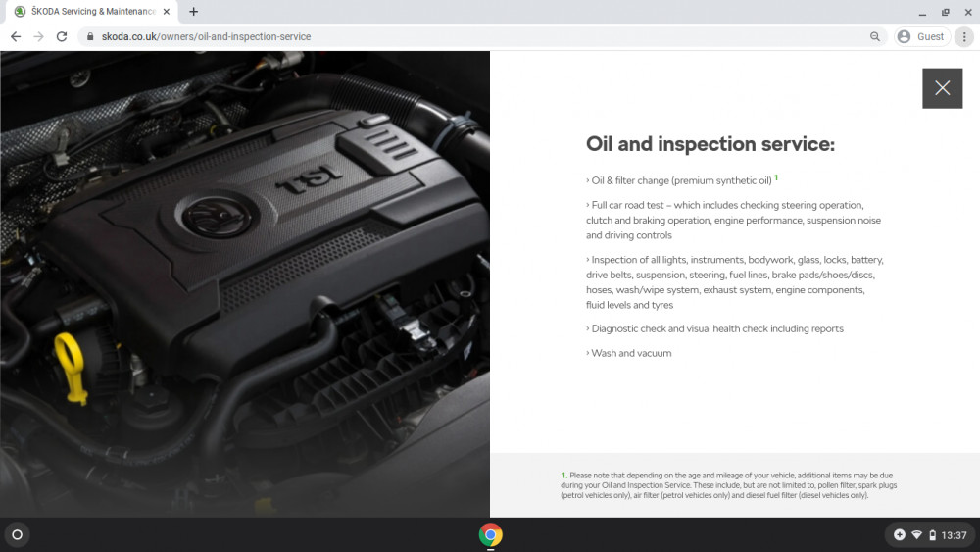View site info via the padlock icon
The image size is (980, 552).
point(90,37)
